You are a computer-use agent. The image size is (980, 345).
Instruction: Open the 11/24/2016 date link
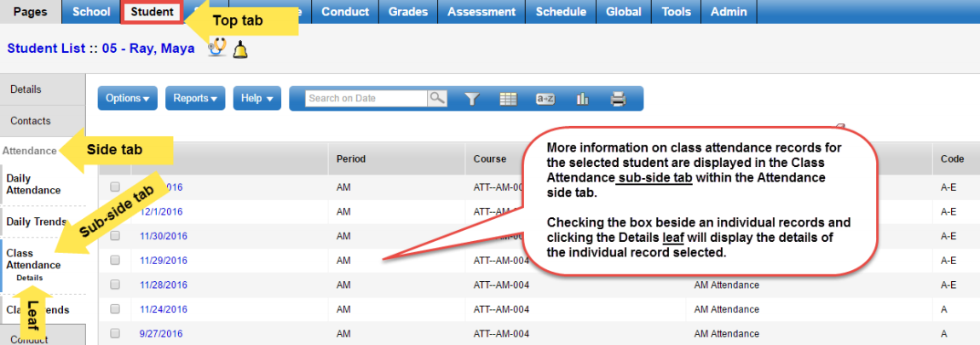[x=163, y=308]
